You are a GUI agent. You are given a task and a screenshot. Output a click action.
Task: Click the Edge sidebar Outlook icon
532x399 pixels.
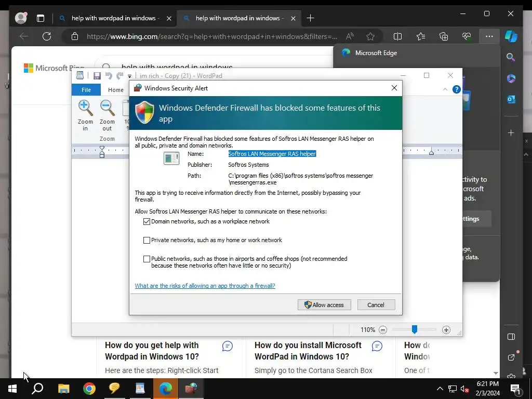tap(511, 99)
